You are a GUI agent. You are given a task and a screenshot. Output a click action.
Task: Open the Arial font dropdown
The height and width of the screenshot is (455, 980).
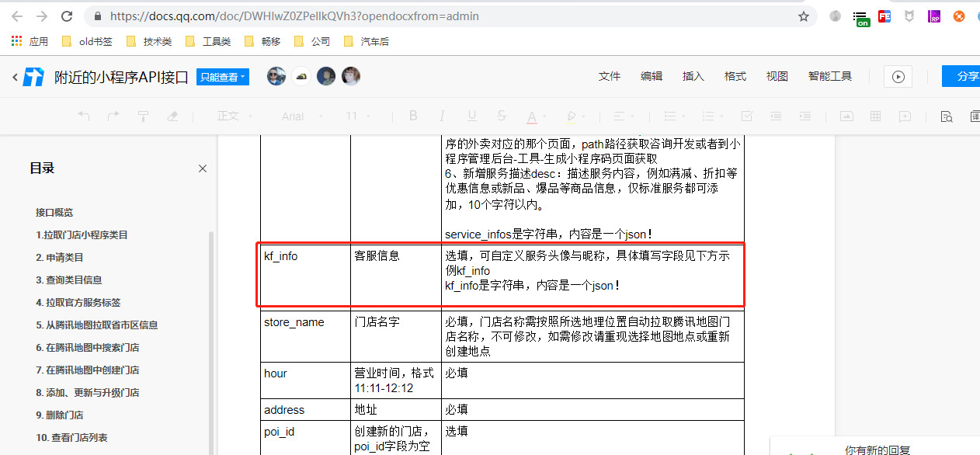[303, 116]
